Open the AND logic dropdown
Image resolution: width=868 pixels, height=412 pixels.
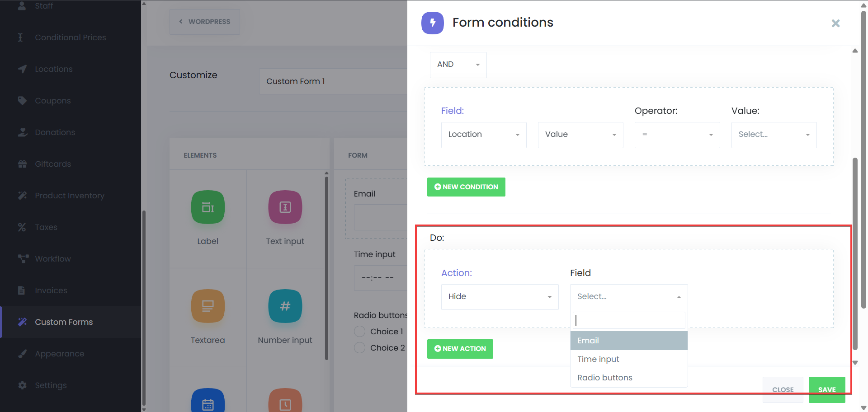pos(458,65)
